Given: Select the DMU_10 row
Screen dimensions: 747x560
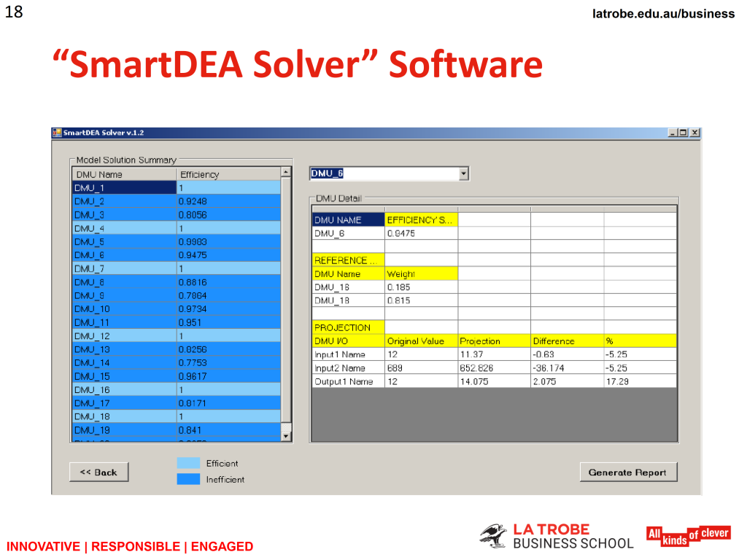Looking at the screenshot, I should click(177, 309).
